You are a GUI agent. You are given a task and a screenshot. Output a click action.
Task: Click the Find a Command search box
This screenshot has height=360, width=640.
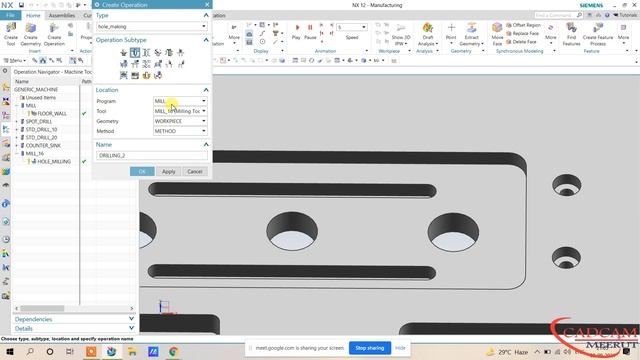558,15
